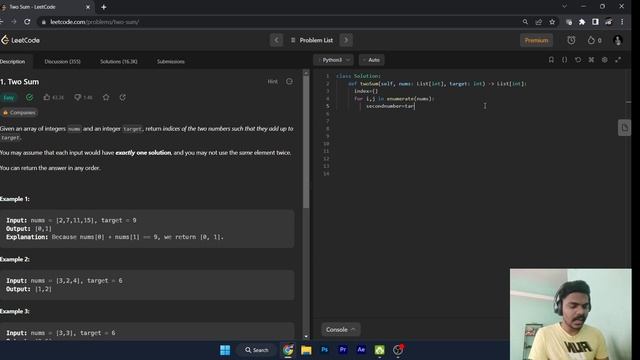Image resolution: width=640 pixels, height=360 pixels.
Task: Toggle editor fullscreen icon
Action: tap(618, 60)
